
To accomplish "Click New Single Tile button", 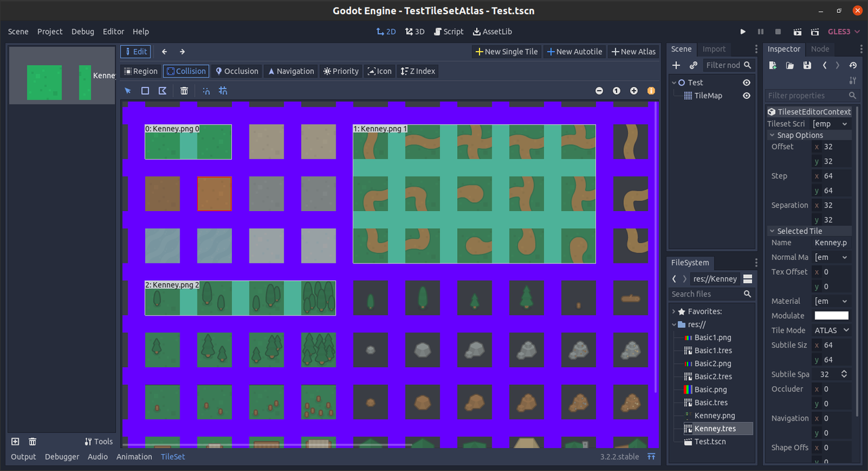I will [507, 52].
